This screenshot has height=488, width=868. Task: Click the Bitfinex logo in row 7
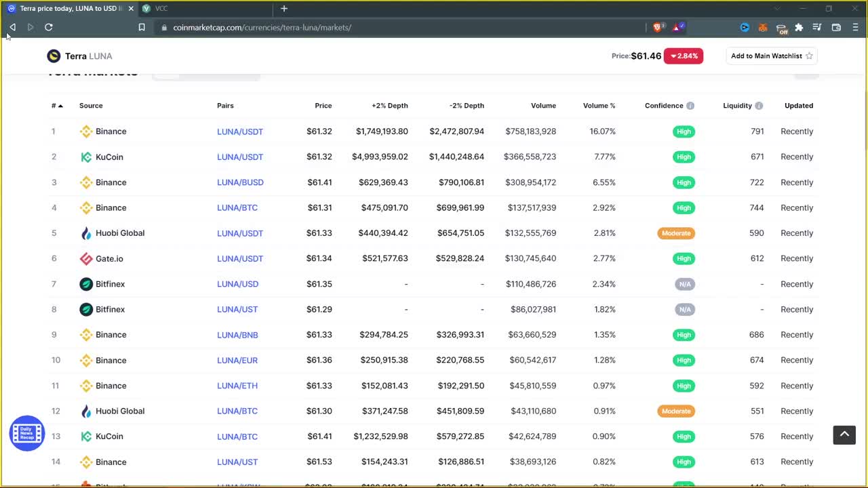(x=86, y=284)
